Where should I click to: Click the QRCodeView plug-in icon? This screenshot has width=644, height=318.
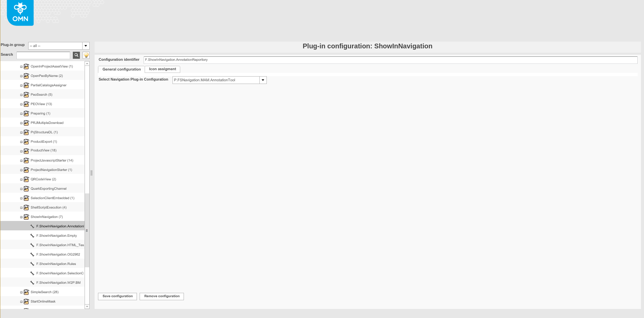click(26, 179)
